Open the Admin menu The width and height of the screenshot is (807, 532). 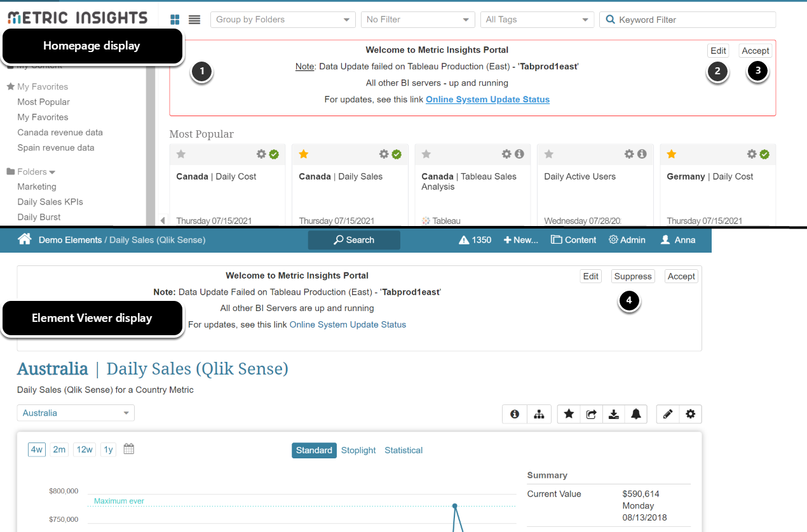click(x=627, y=240)
